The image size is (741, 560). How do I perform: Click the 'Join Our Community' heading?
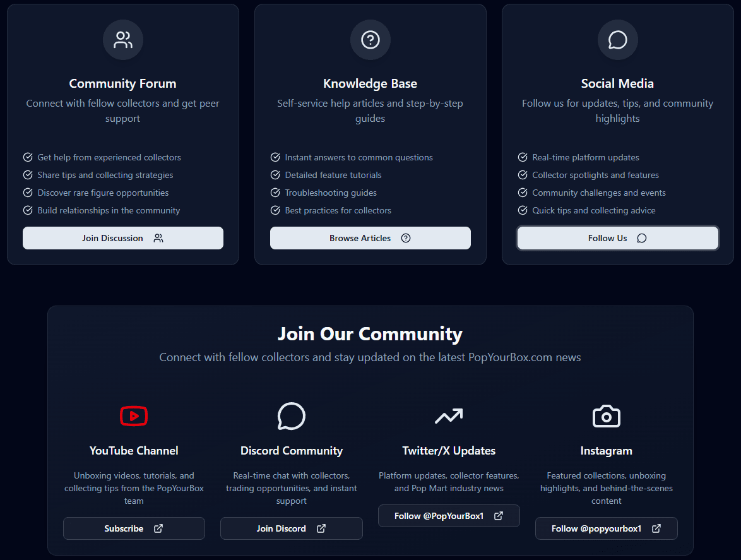pos(370,334)
